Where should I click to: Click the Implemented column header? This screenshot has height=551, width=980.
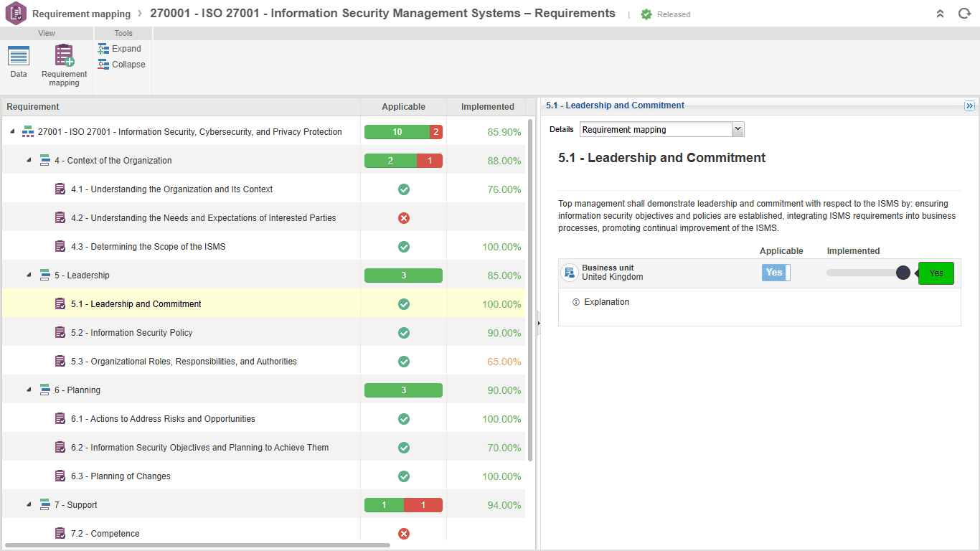point(488,107)
